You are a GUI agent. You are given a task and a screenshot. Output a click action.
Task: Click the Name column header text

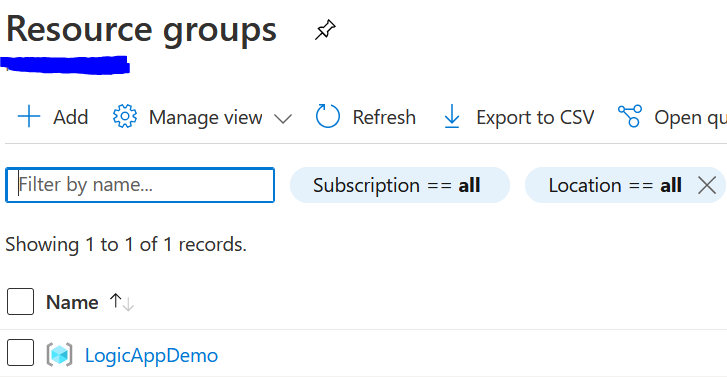pyautogui.click(x=72, y=302)
